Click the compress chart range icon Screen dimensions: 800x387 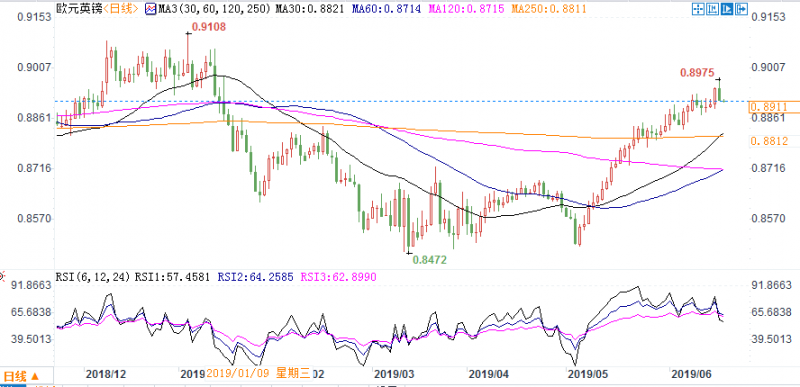713,9
